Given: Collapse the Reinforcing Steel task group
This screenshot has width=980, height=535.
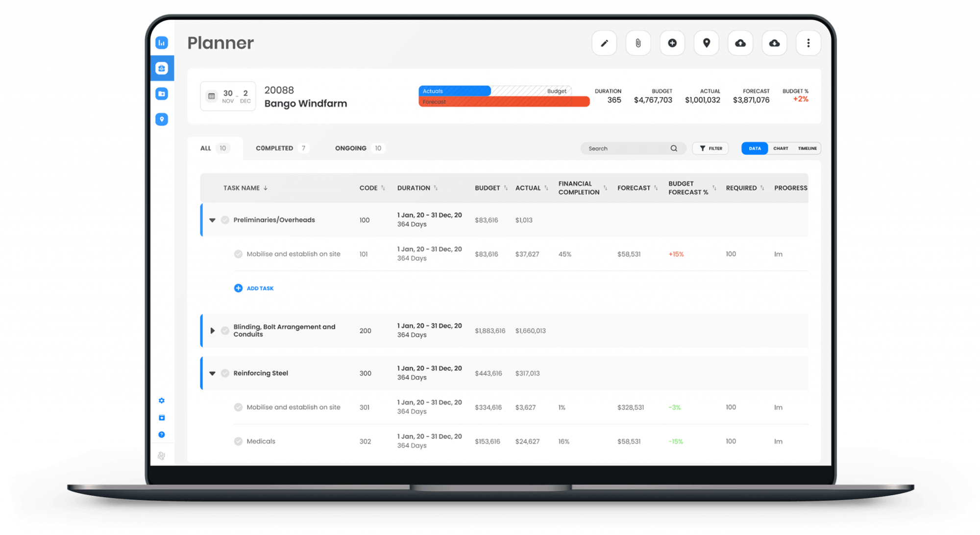Looking at the screenshot, I should 212,373.
